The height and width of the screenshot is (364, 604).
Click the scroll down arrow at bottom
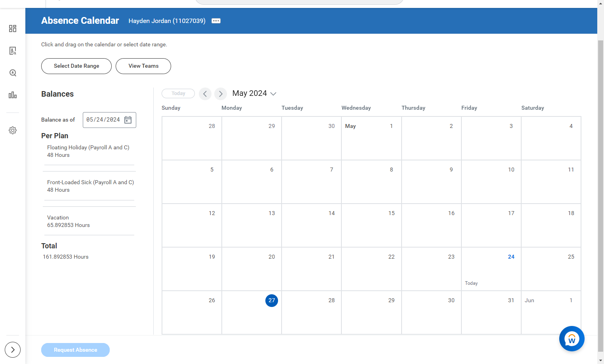point(600,360)
